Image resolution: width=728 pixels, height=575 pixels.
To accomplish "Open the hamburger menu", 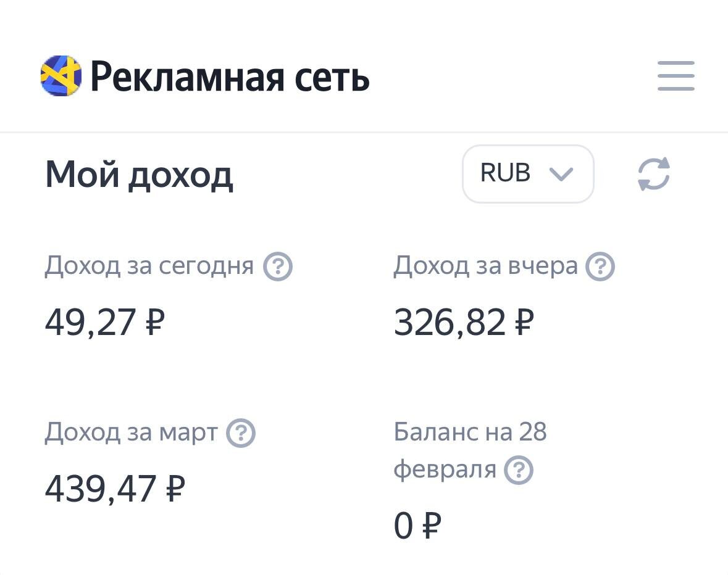I will (676, 76).
